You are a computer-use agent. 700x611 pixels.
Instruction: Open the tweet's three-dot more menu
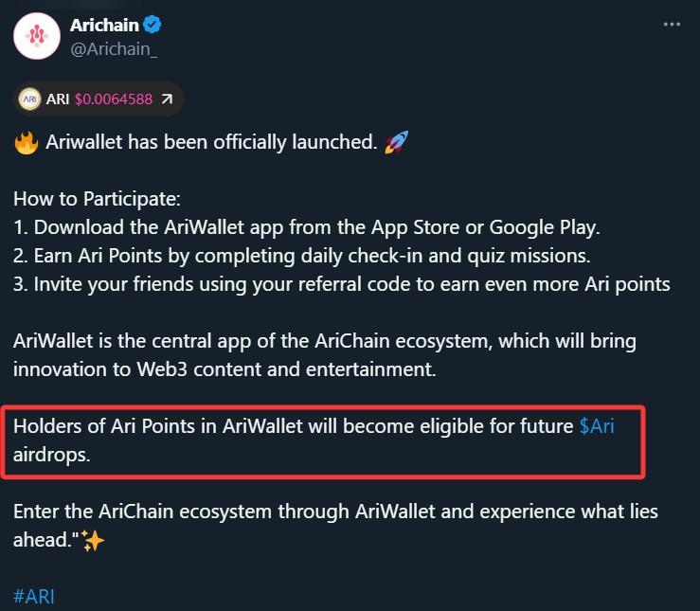(672, 24)
